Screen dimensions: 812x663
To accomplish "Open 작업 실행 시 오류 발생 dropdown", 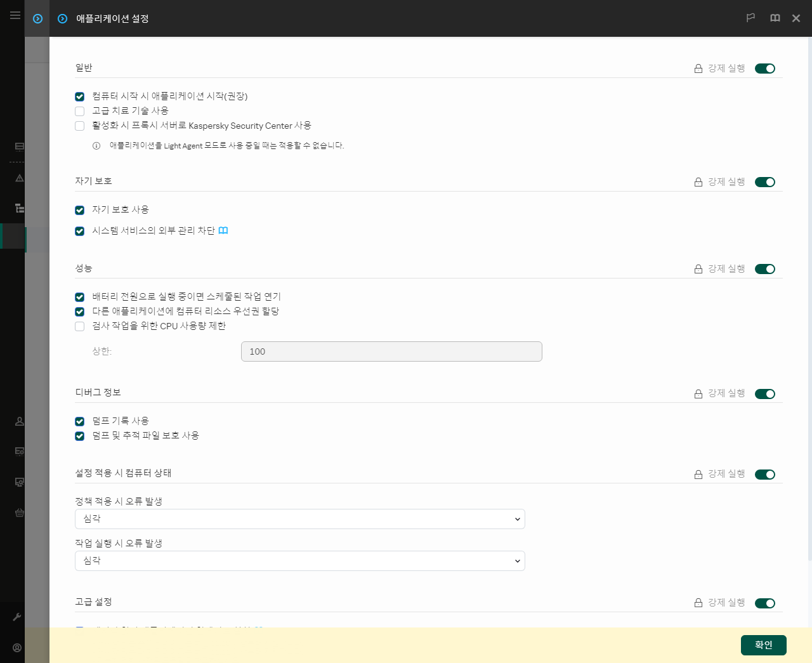I will point(299,561).
